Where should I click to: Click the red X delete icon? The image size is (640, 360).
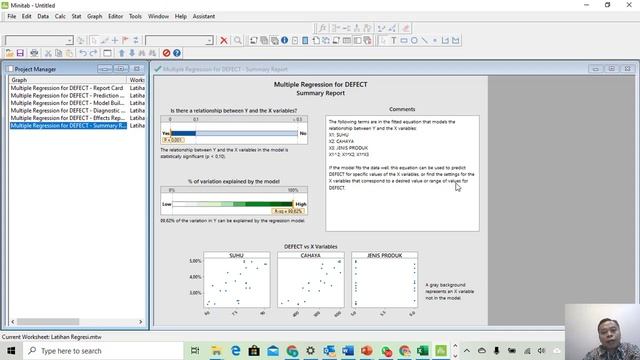pyautogui.click(x=224, y=40)
